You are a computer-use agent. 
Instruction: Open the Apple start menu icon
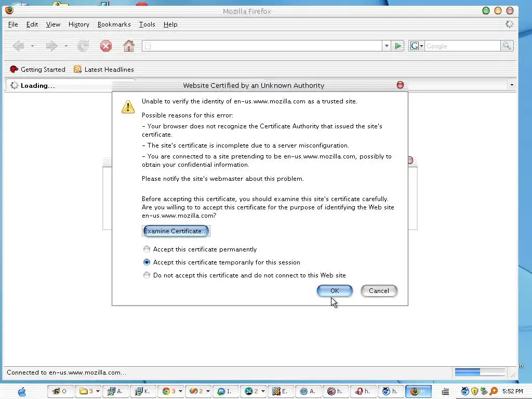(22, 392)
